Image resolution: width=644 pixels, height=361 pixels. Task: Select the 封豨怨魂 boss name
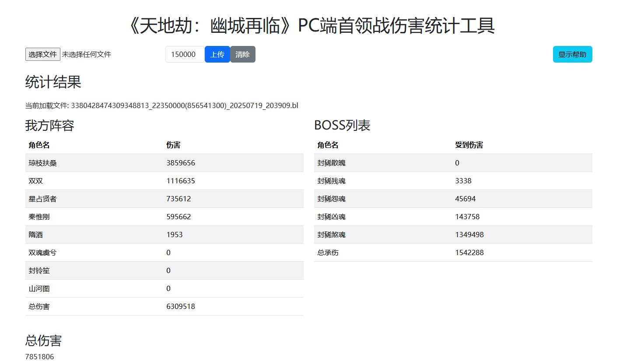(332, 199)
